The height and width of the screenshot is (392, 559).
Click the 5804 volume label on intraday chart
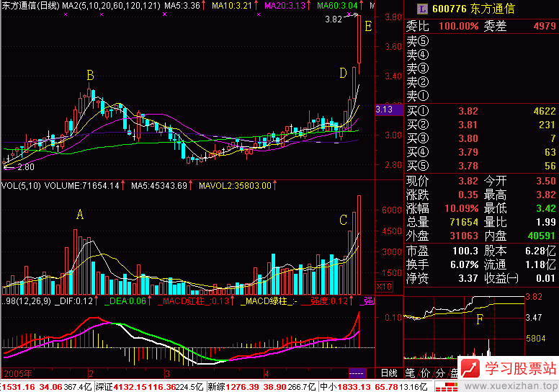[x=535, y=338]
